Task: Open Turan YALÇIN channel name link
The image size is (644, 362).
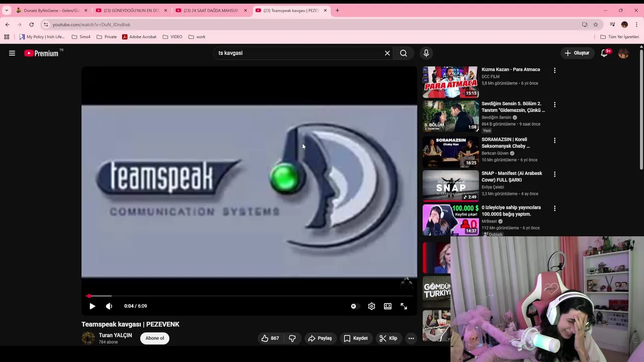Action: click(115, 335)
